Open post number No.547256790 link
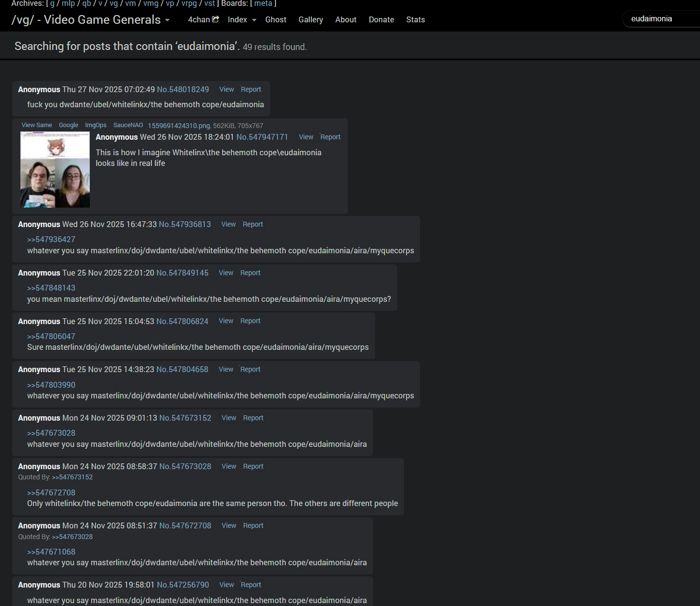 tap(183, 585)
